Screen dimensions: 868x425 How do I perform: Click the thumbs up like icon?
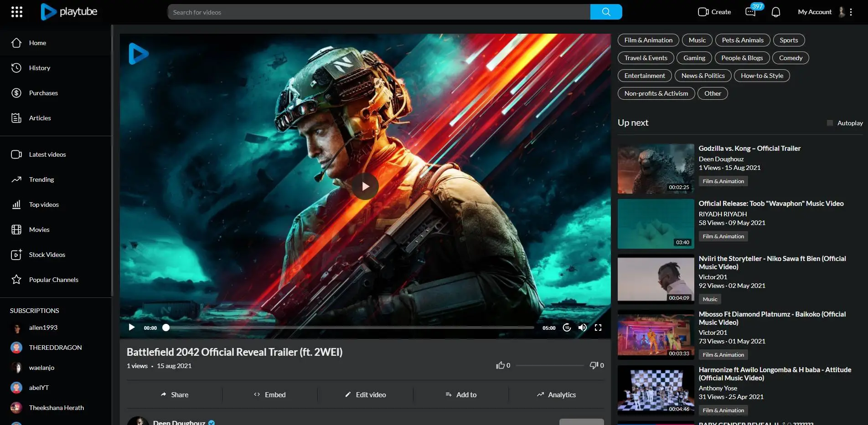click(x=501, y=365)
